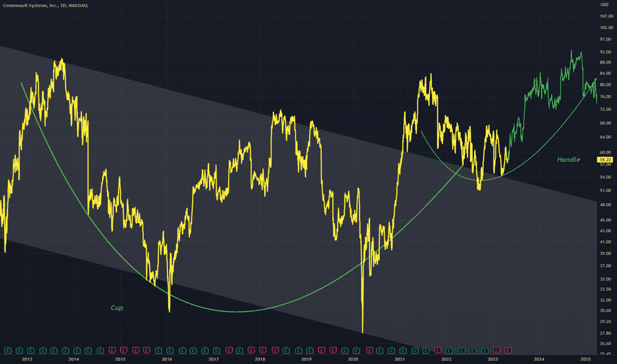617x364 pixels.
Task: Click the 37.00 price axis label
Action: point(606,265)
